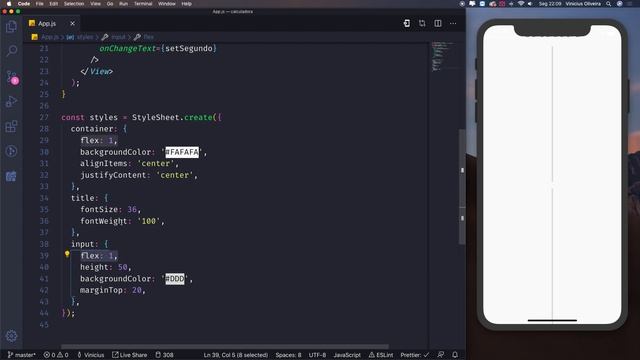Open Source Control view with badge
Viewport: 640px width, 360px height.
(11, 77)
